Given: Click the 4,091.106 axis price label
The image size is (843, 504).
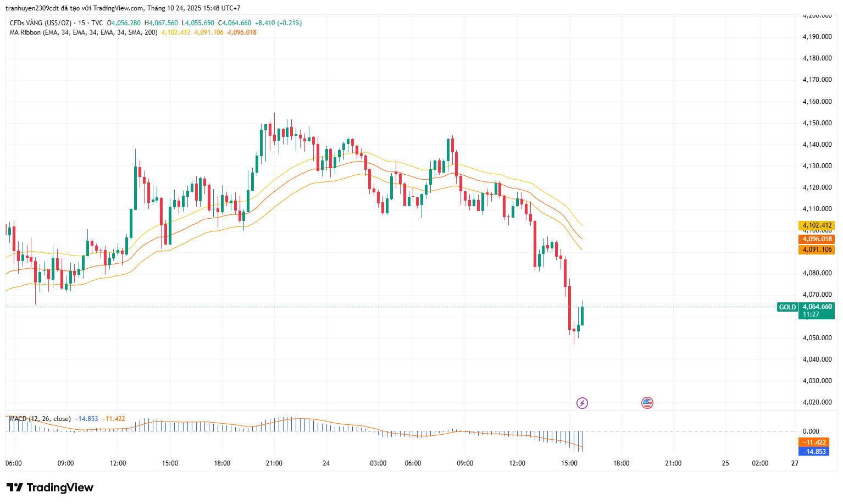Looking at the screenshot, I should 817,250.
